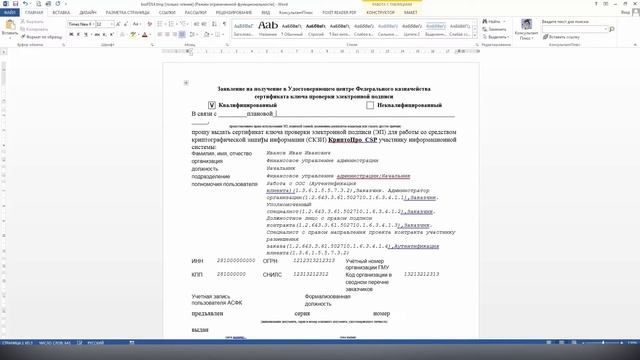Toggle strikethrough formatting
Image resolution: width=640 pixels, height=360 pixels.
point(97,35)
